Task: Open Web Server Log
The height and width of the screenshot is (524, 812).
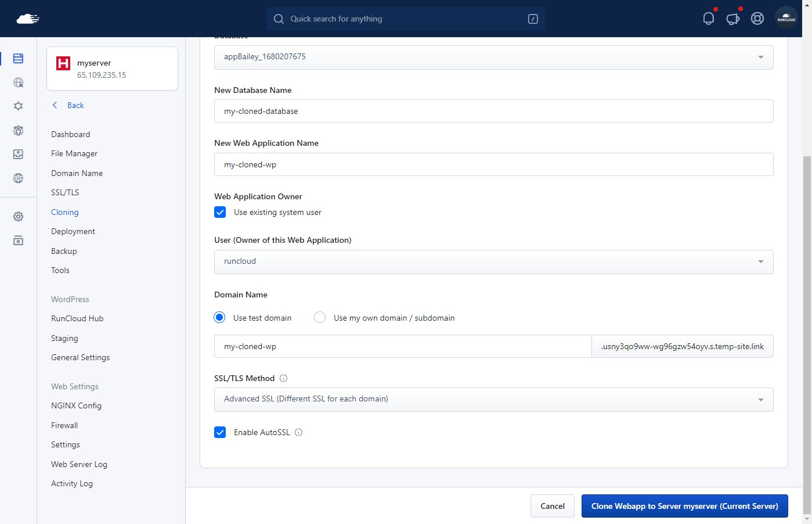Action: point(80,464)
